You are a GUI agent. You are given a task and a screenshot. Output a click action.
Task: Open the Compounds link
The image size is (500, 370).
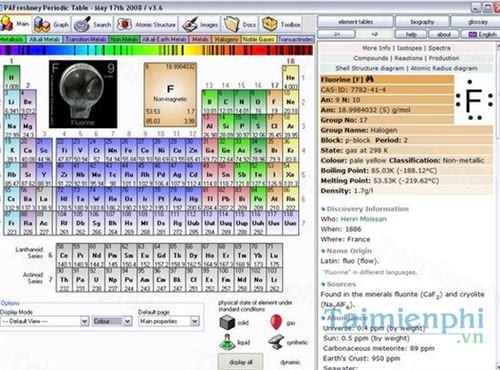(x=371, y=58)
